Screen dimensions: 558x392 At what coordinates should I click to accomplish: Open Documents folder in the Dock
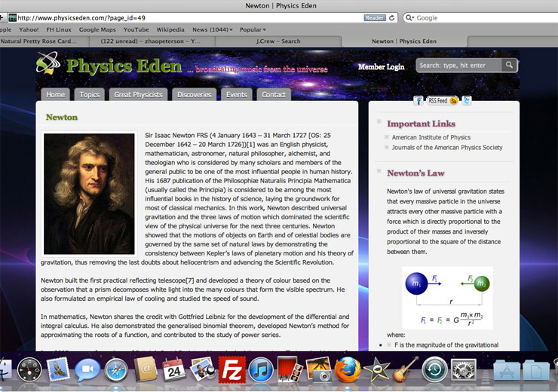click(536, 370)
